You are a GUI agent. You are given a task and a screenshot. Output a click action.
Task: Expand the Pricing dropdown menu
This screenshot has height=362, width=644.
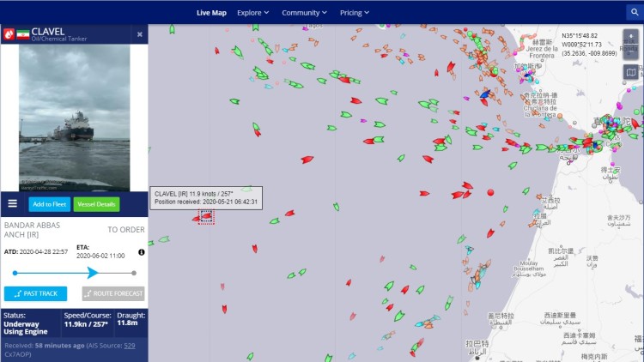[354, 13]
